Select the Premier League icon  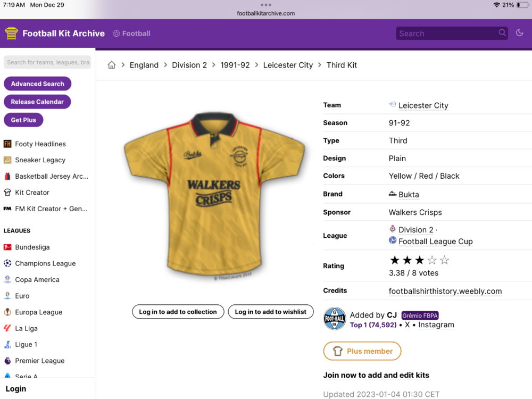pos(7,361)
